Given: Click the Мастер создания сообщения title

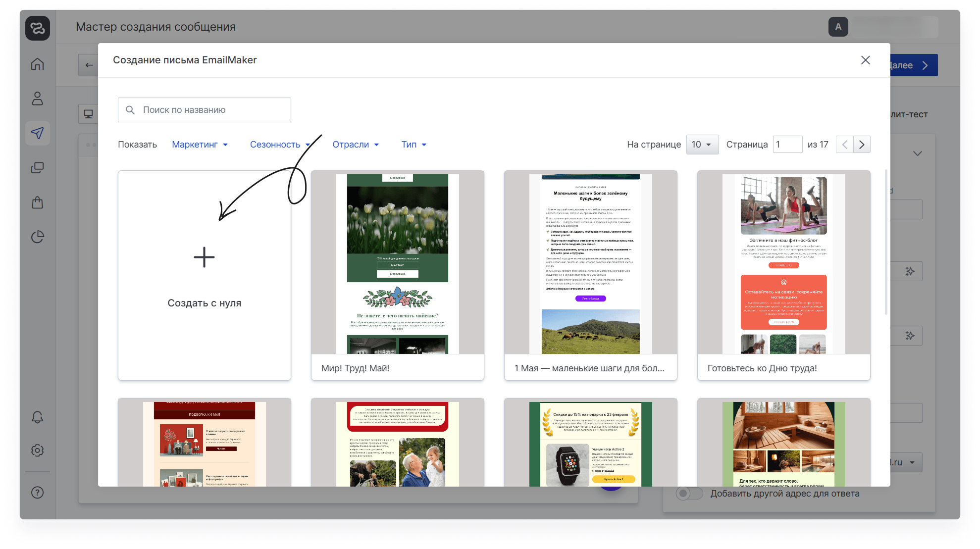Looking at the screenshot, I should [155, 27].
